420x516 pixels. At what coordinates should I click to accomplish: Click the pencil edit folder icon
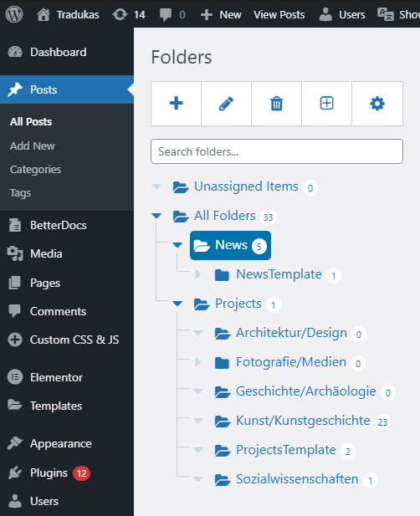coord(226,104)
